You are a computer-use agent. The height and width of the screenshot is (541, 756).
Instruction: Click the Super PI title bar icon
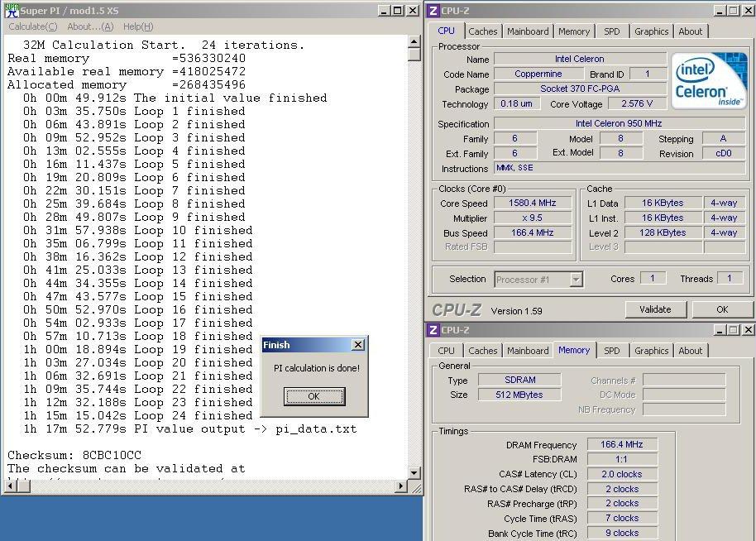point(12,10)
